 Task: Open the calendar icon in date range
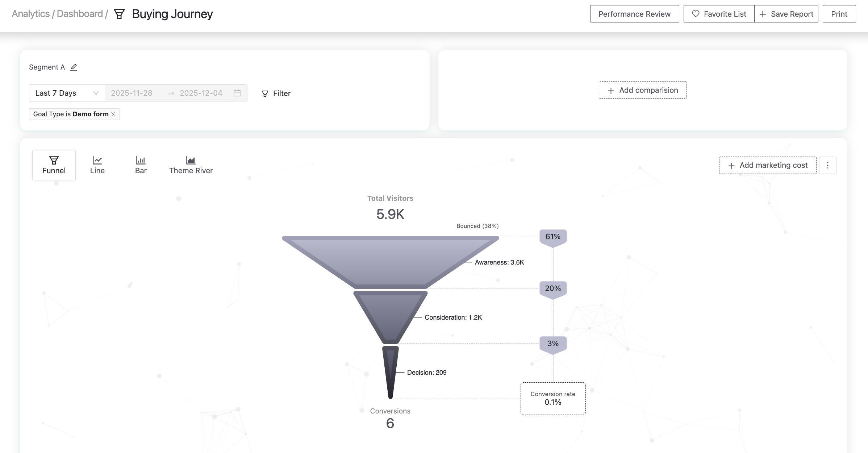pos(237,93)
